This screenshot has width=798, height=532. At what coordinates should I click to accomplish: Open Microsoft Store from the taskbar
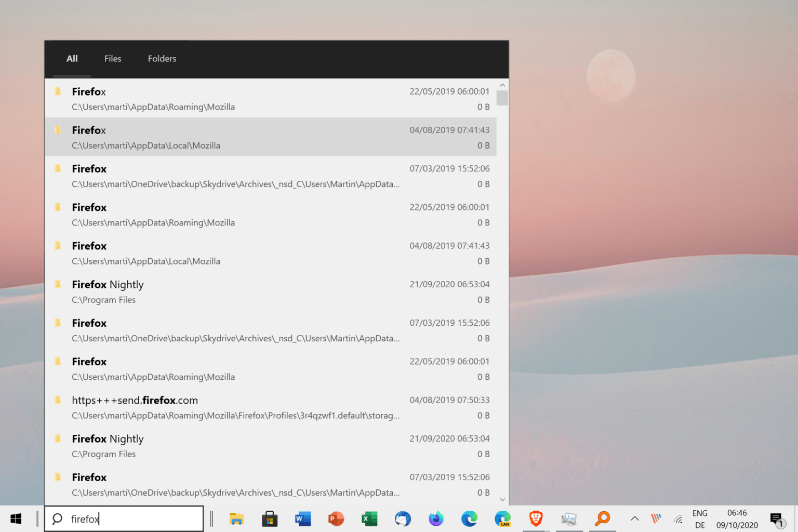pyautogui.click(x=270, y=518)
